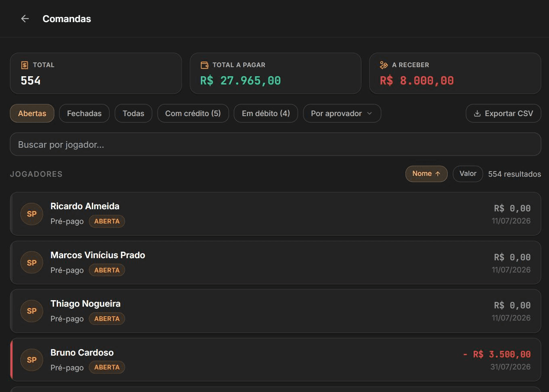Open Marcos Vinícius Prado's comanda
The height and width of the screenshot is (392, 549).
(x=275, y=262)
